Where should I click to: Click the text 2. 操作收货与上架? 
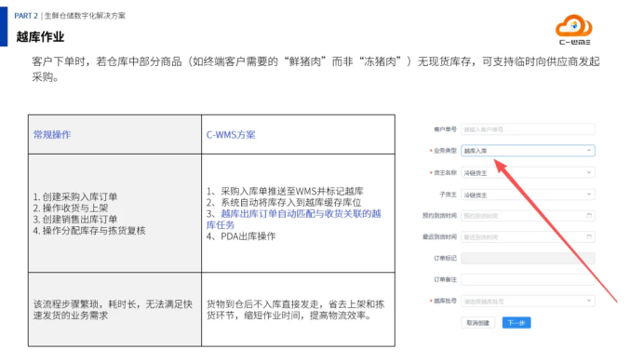point(71,208)
